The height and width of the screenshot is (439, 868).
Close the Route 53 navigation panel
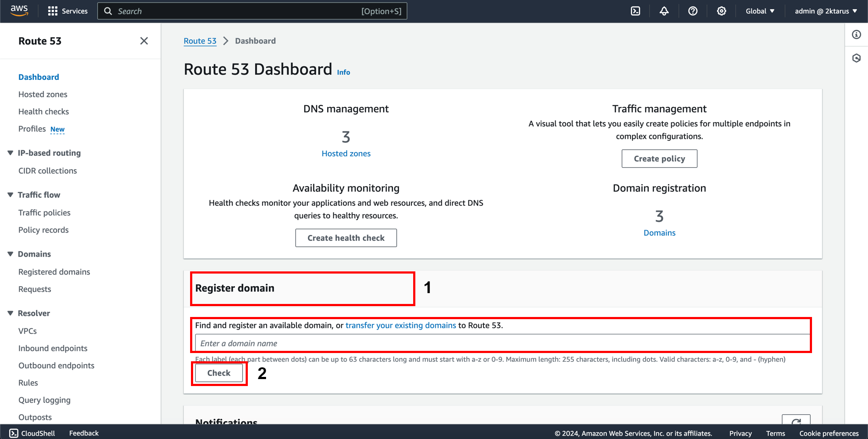(144, 41)
